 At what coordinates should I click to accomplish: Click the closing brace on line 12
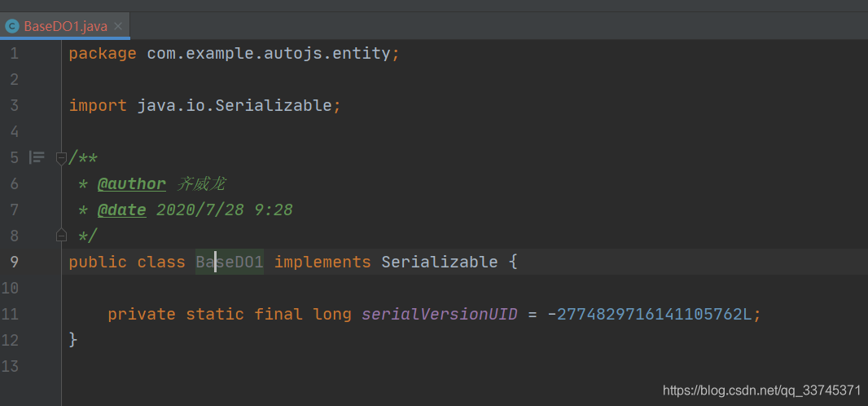[73, 339]
